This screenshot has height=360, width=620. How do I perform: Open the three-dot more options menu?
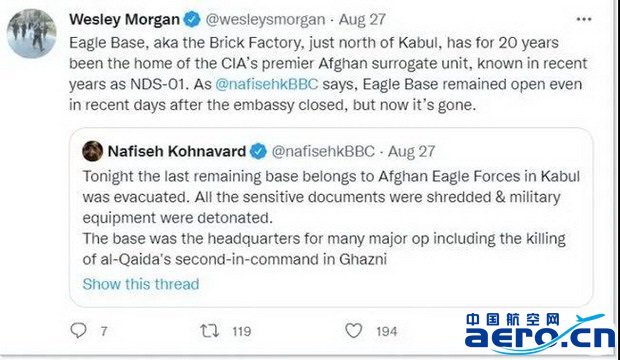click(x=584, y=19)
